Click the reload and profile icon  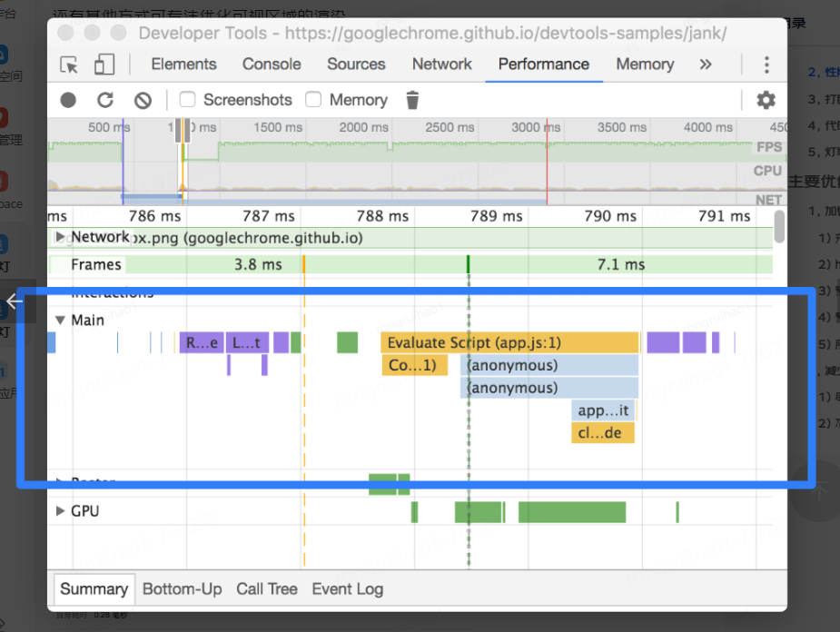click(x=105, y=100)
